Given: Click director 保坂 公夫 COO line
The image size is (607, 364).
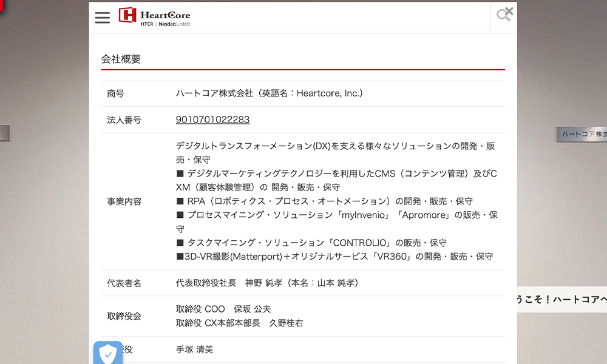Looking at the screenshot, I should tap(223, 309).
